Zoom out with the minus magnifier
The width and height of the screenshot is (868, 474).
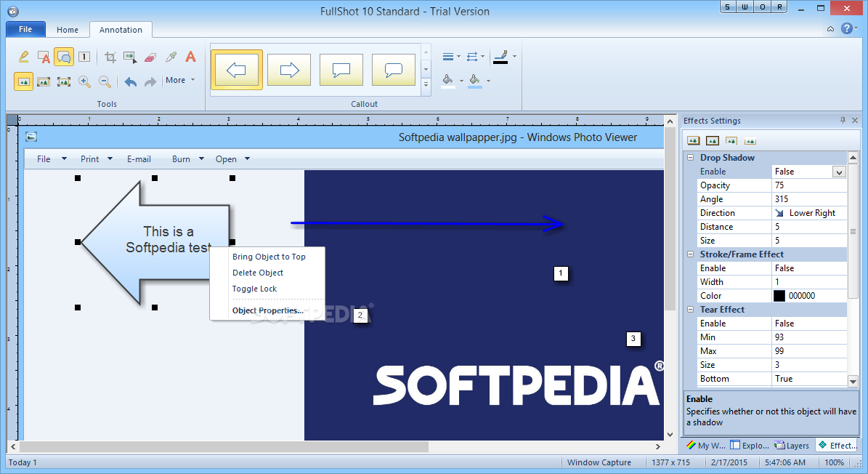(x=105, y=82)
